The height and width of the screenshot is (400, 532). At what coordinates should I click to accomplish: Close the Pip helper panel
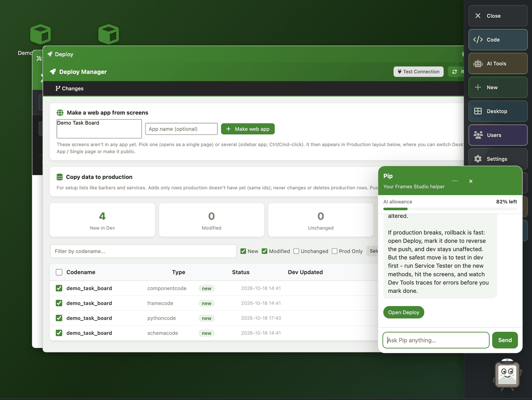[471, 181]
